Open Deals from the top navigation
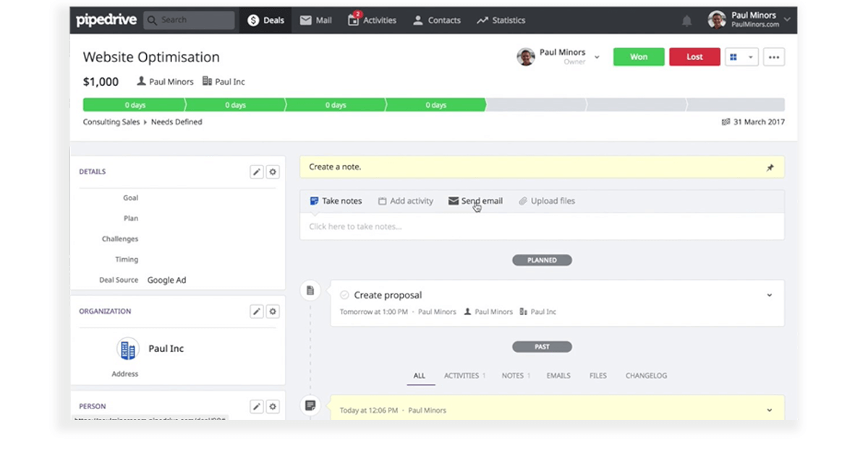868x454 pixels. [265, 20]
